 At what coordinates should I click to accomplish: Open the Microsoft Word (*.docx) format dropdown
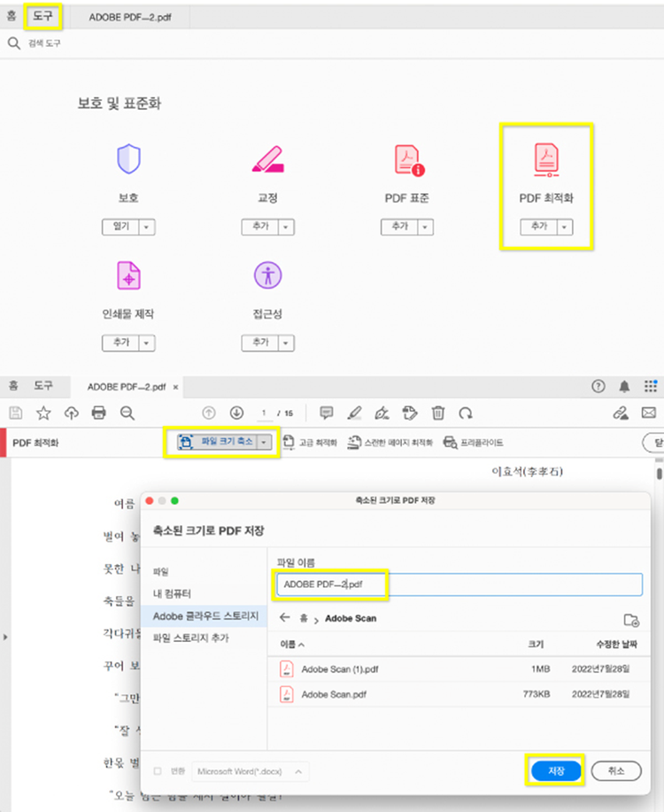click(x=251, y=771)
